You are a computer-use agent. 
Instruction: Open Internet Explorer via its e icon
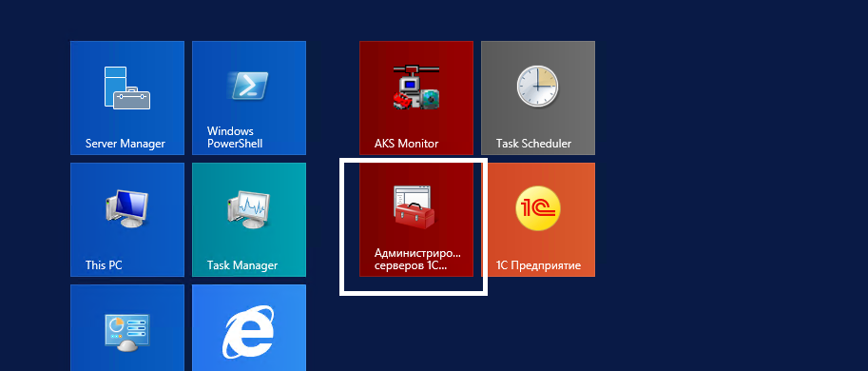pos(249,331)
